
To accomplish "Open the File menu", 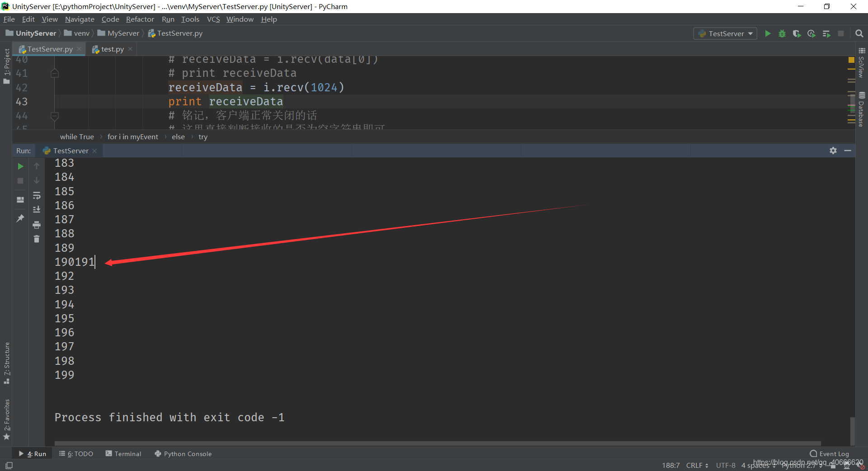I will (9, 19).
